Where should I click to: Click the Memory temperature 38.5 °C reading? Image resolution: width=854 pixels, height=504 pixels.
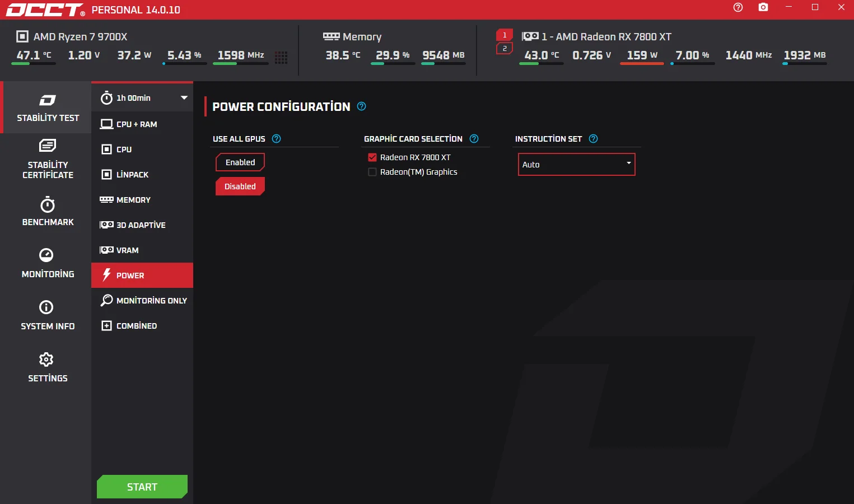tap(343, 55)
